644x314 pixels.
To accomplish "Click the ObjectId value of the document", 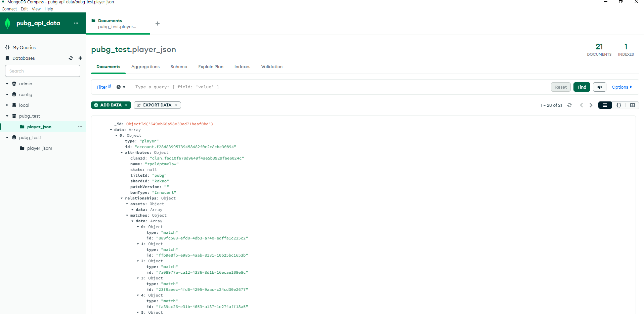I will tap(170, 124).
